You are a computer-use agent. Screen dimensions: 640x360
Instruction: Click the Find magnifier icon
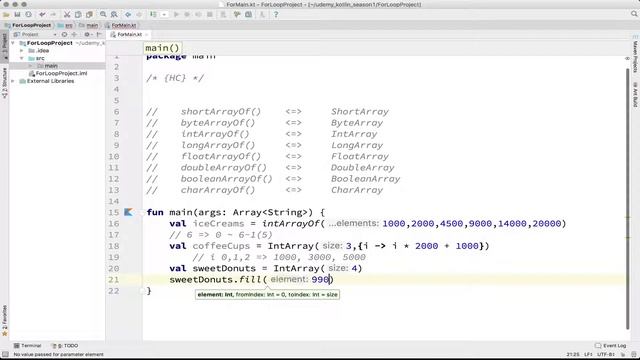point(103,15)
